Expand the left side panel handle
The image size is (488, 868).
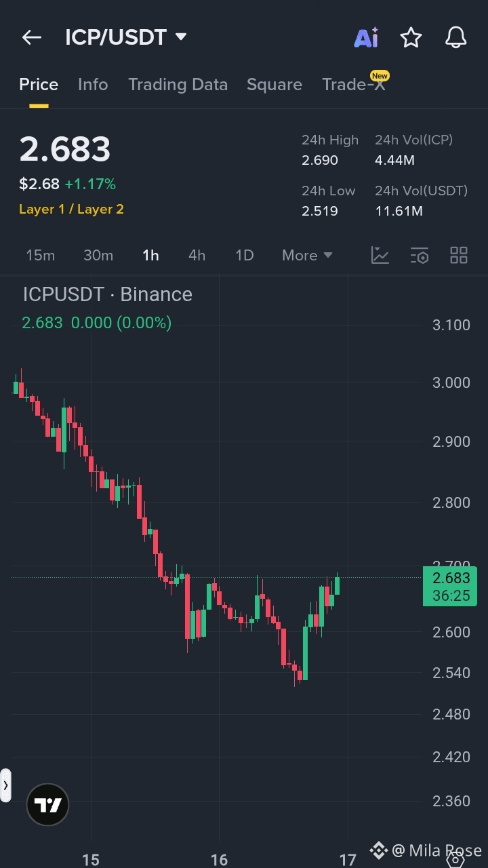(x=5, y=785)
